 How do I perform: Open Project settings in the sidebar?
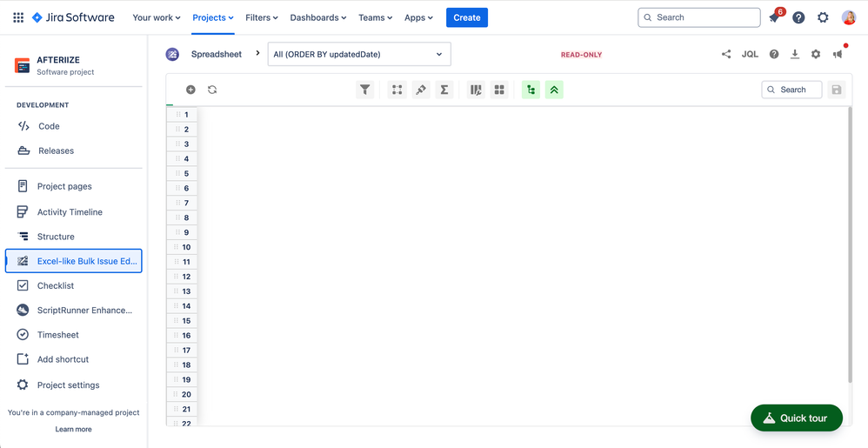74,384
